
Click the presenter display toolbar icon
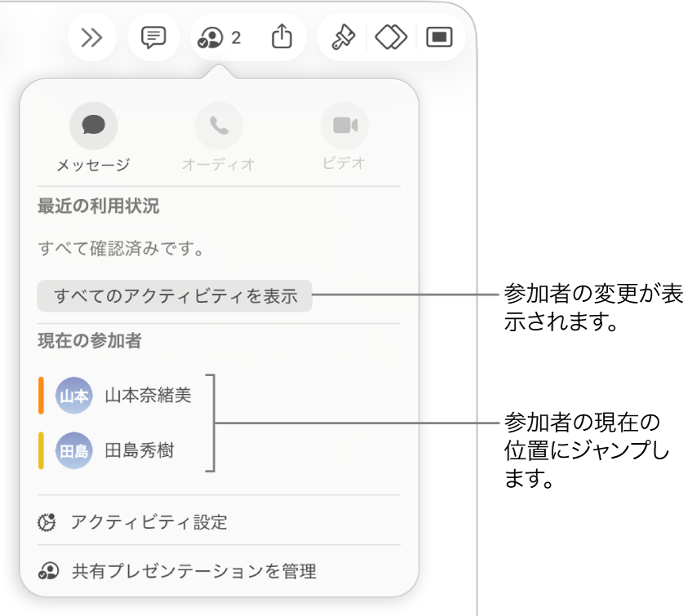[438, 37]
